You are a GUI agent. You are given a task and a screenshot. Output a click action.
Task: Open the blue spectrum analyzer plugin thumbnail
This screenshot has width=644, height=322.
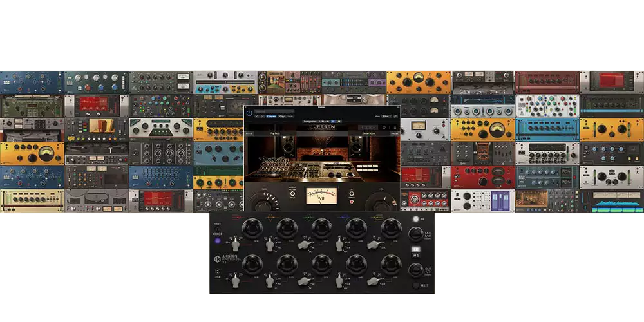(612, 201)
